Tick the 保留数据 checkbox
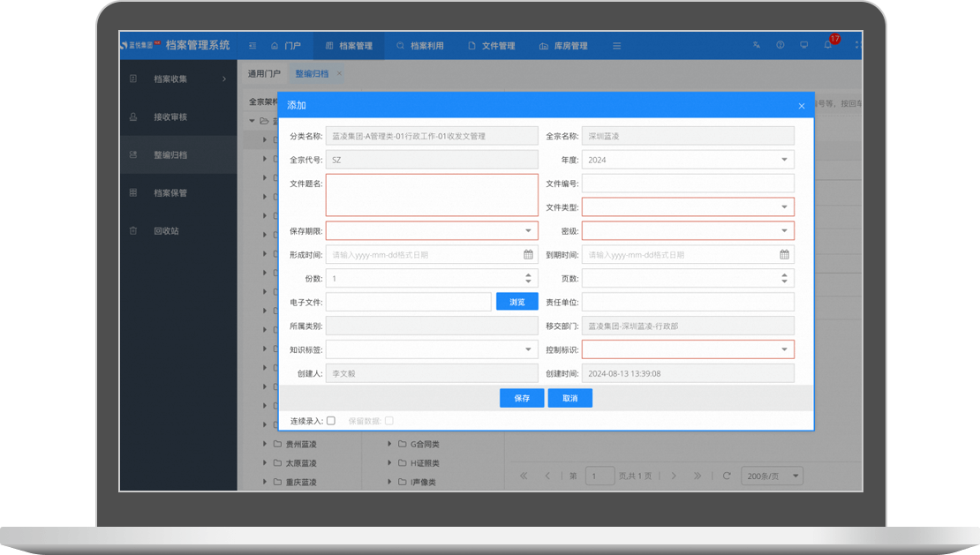The width and height of the screenshot is (980, 555). point(388,421)
